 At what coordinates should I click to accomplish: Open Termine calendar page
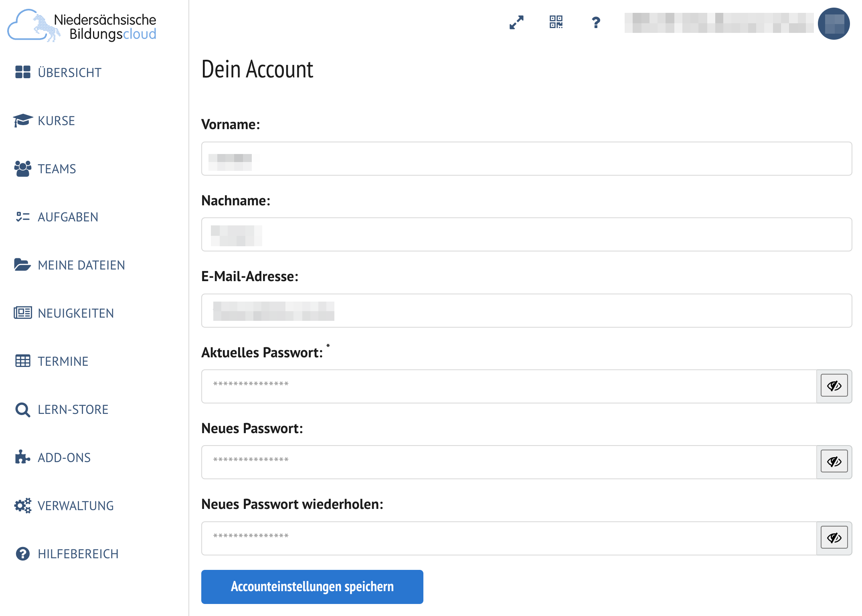coord(51,361)
